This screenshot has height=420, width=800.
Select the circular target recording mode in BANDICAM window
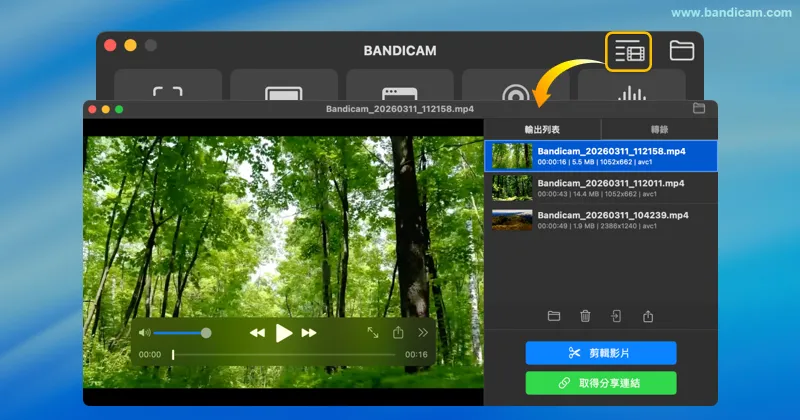515,85
